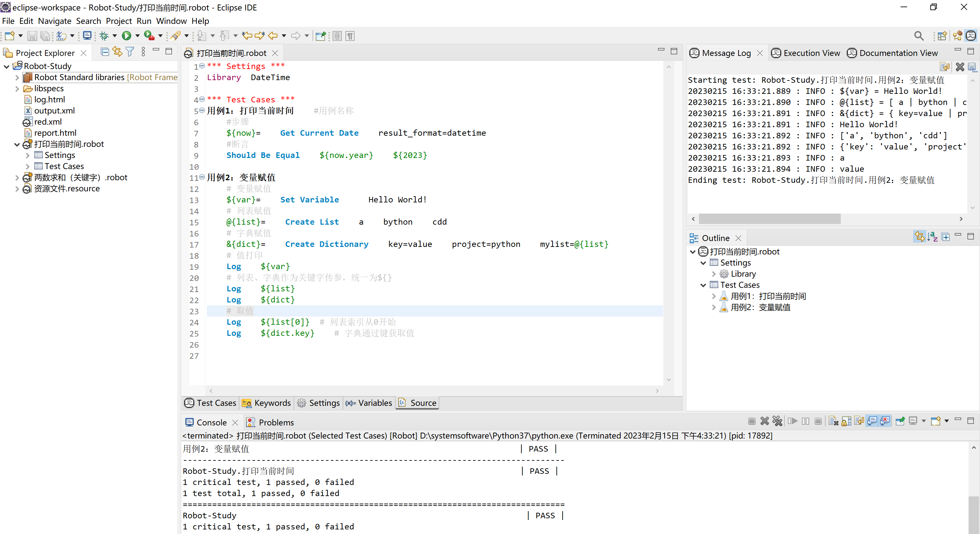The image size is (980, 534).
Task: Click the Message Log horizontal scrollbar
Action: [x=769, y=219]
